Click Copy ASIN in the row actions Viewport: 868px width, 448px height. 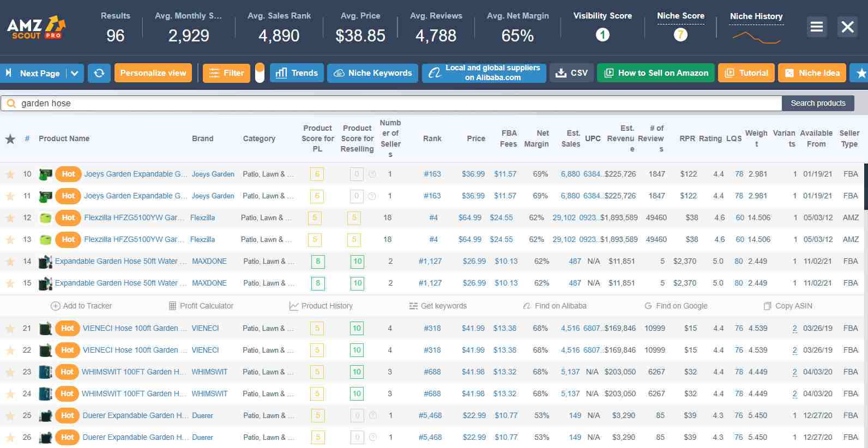click(788, 306)
